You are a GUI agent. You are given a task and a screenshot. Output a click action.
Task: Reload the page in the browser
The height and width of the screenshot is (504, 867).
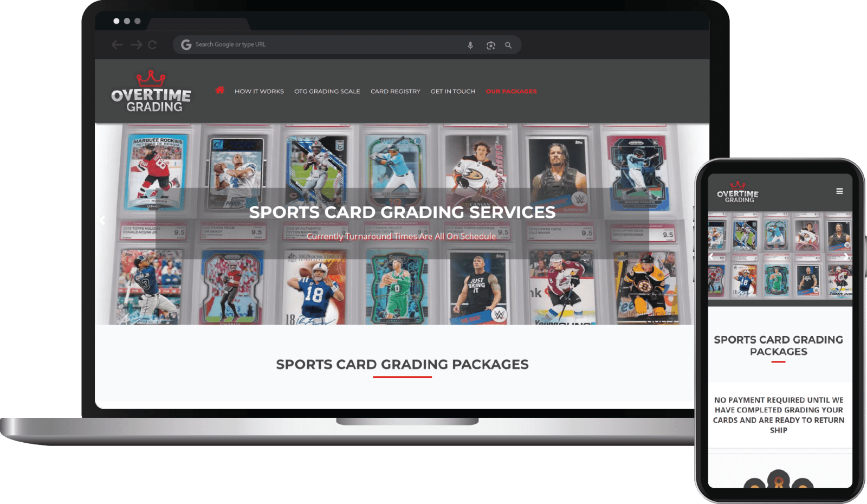pos(152,45)
